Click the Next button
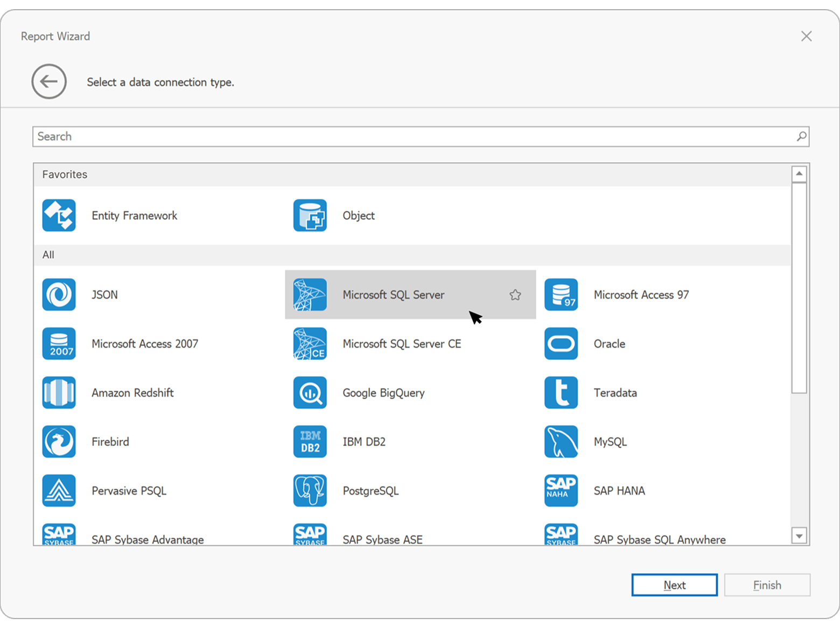The image size is (840, 625). [674, 585]
